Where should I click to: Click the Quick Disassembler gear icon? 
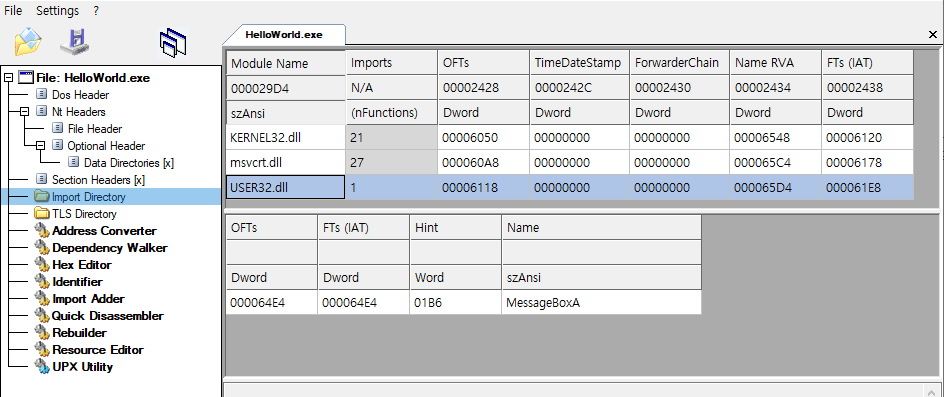[x=42, y=316]
